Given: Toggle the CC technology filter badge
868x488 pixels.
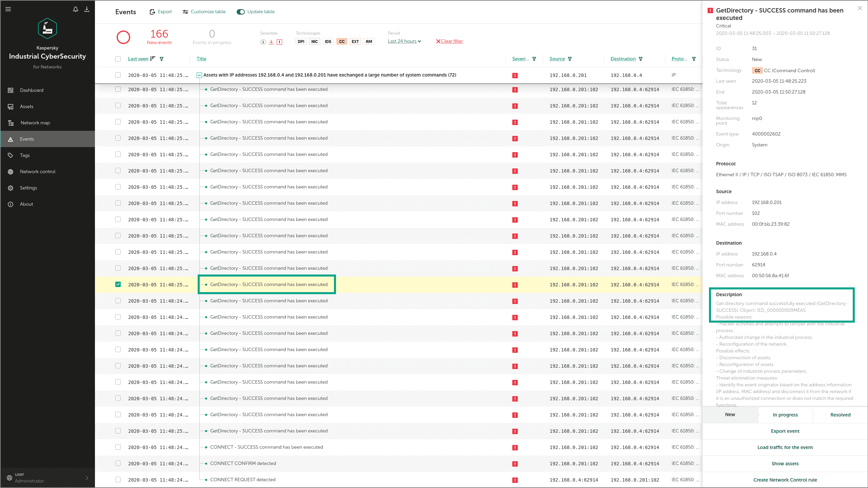Looking at the screenshot, I should [341, 42].
